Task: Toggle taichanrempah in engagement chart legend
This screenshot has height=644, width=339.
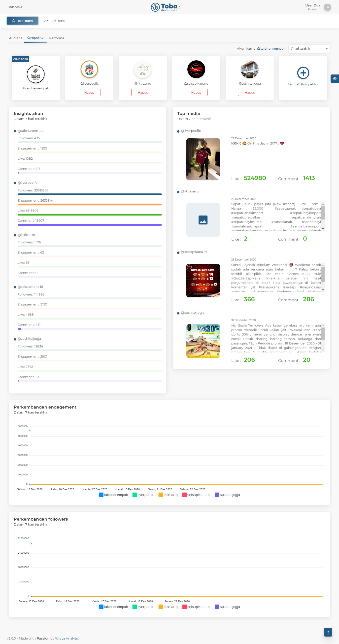Action: [113, 495]
